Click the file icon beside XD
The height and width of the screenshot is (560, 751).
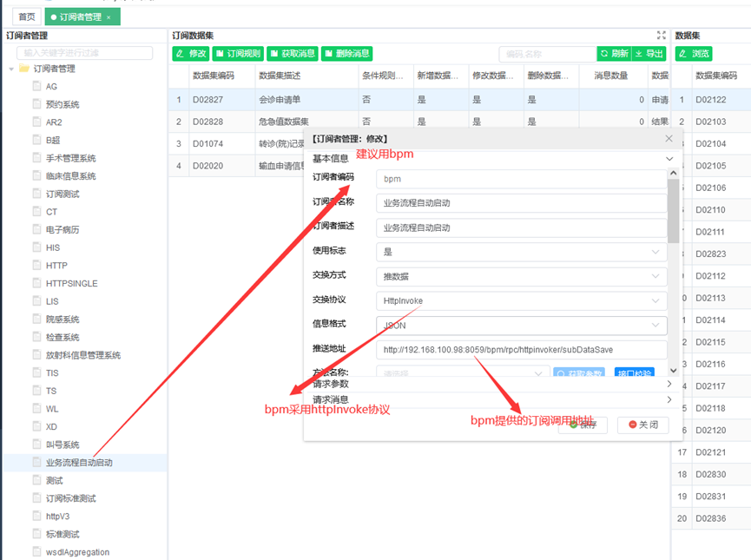click(x=36, y=426)
